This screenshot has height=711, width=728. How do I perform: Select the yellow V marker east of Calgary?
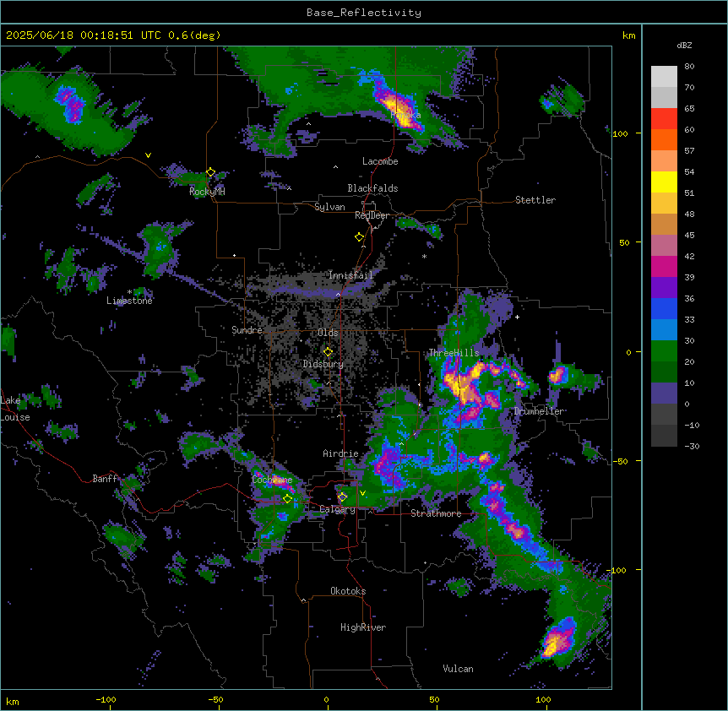(362, 493)
